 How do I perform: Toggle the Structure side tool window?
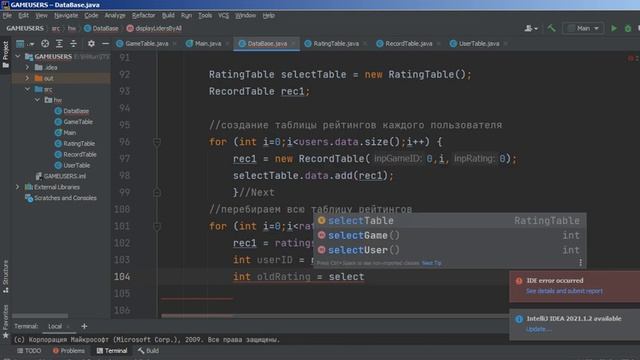pos(5,276)
